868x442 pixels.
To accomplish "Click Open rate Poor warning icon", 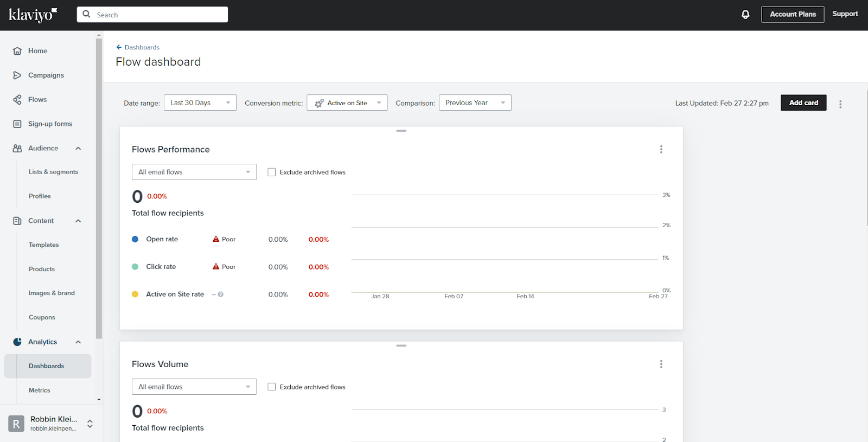I will pos(216,239).
